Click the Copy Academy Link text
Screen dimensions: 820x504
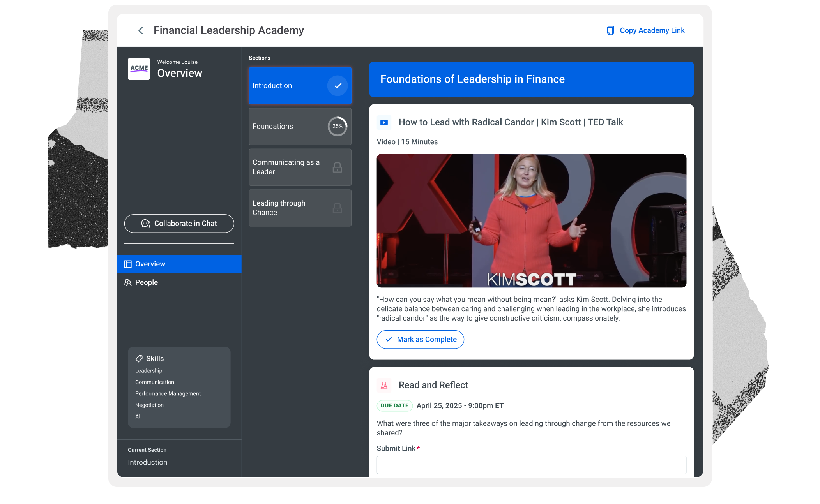point(652,30)
